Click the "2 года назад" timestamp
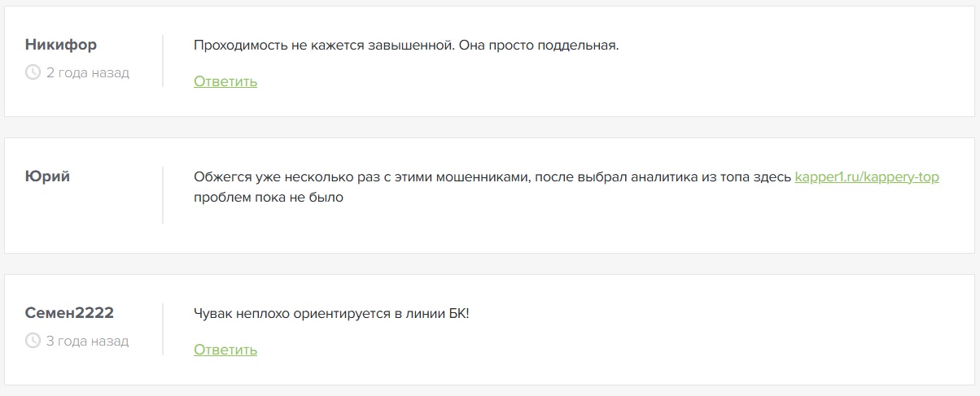 (87, 72)
